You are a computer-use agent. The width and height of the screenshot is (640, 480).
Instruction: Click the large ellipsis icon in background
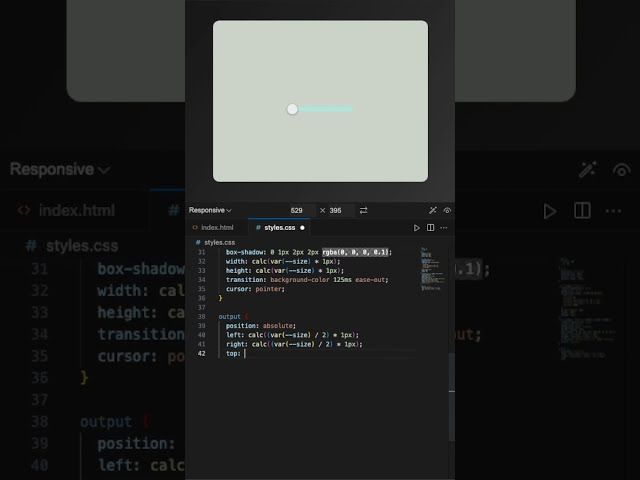coord(613,211)
